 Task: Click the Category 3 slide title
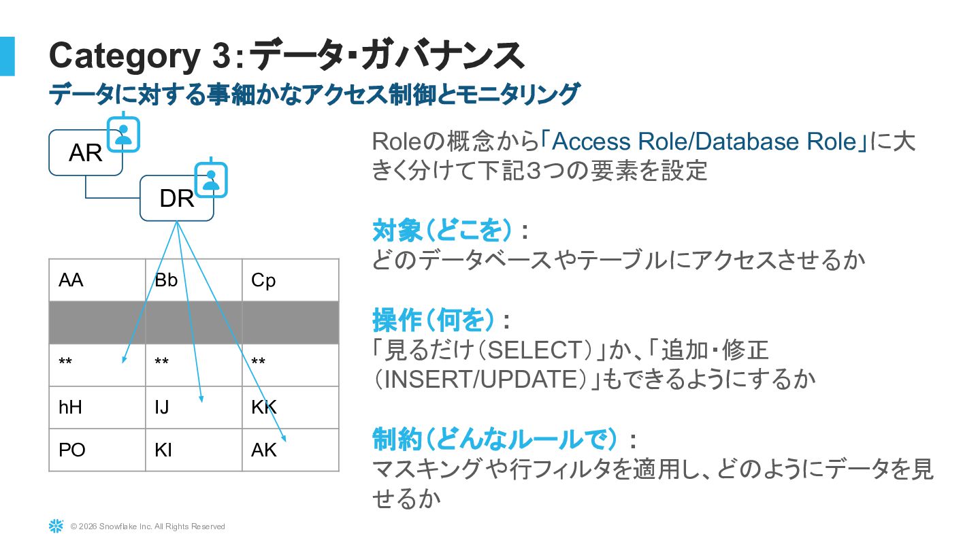pyautogui.click(x=287, y=55)
